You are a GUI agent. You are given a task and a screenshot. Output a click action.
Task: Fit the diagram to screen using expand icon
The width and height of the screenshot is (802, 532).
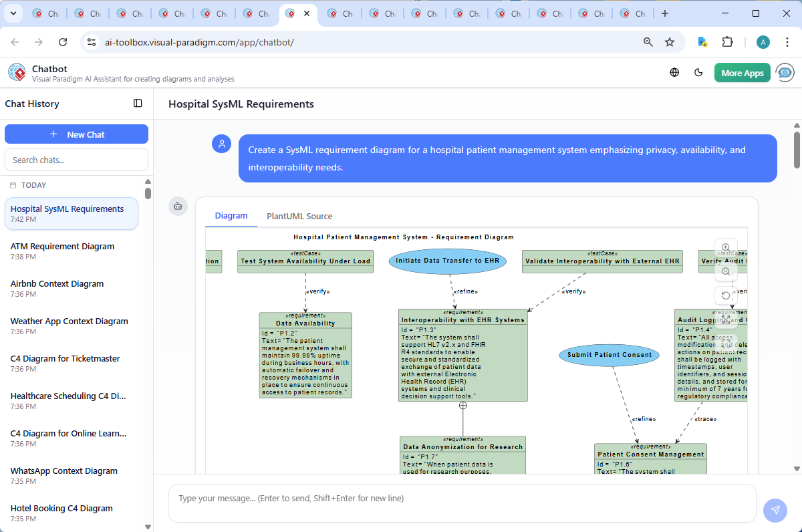[726, 319]
